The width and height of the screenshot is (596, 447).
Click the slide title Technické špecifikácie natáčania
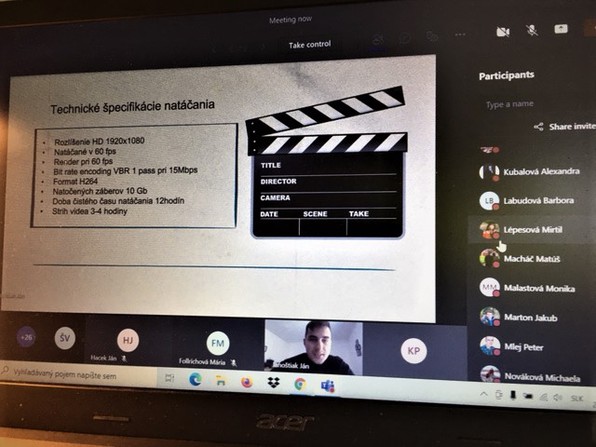pos(133,106)
